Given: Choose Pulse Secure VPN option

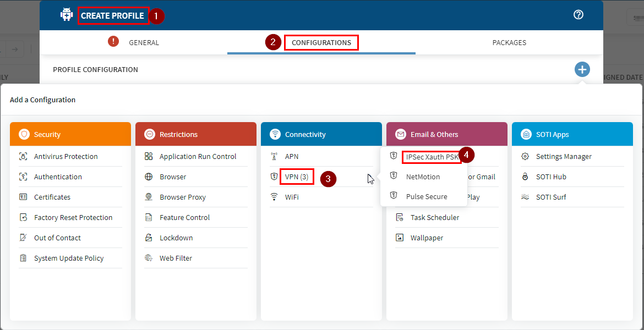Looking at the screenshot, I should pyautogui.click(x=426, y=197).
